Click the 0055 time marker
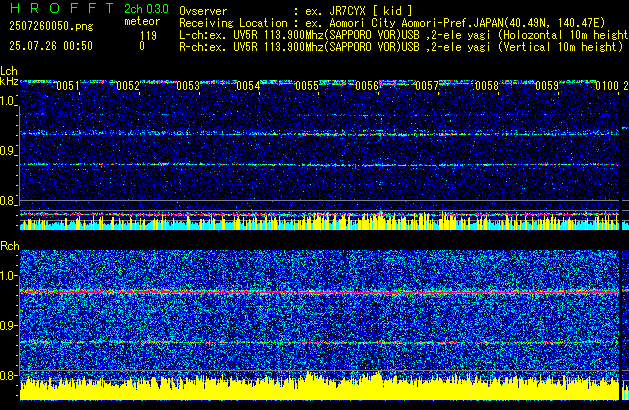The width and height of the screenshot is (629, 410). click(x=307, y=86)
